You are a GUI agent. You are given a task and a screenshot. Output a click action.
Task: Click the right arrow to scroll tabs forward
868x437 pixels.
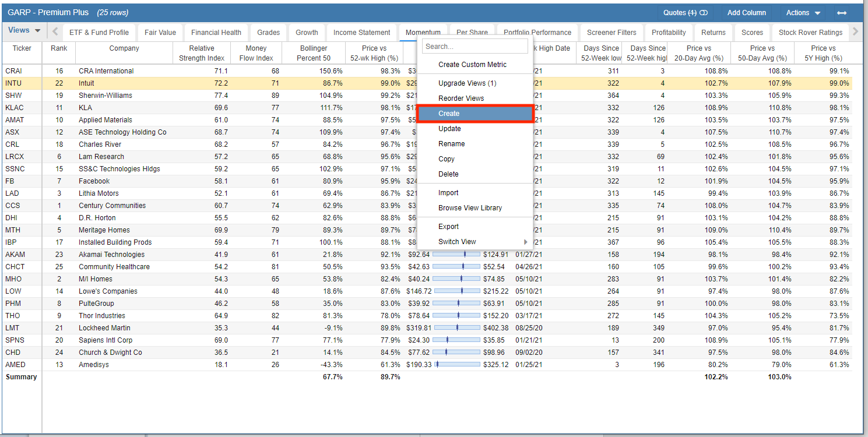855,31
